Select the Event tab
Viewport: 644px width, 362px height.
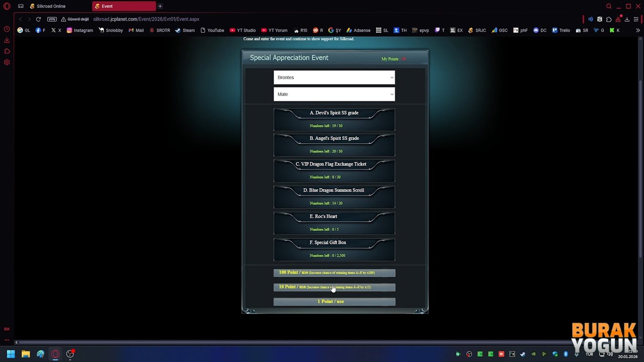click(x=124, y=6)
